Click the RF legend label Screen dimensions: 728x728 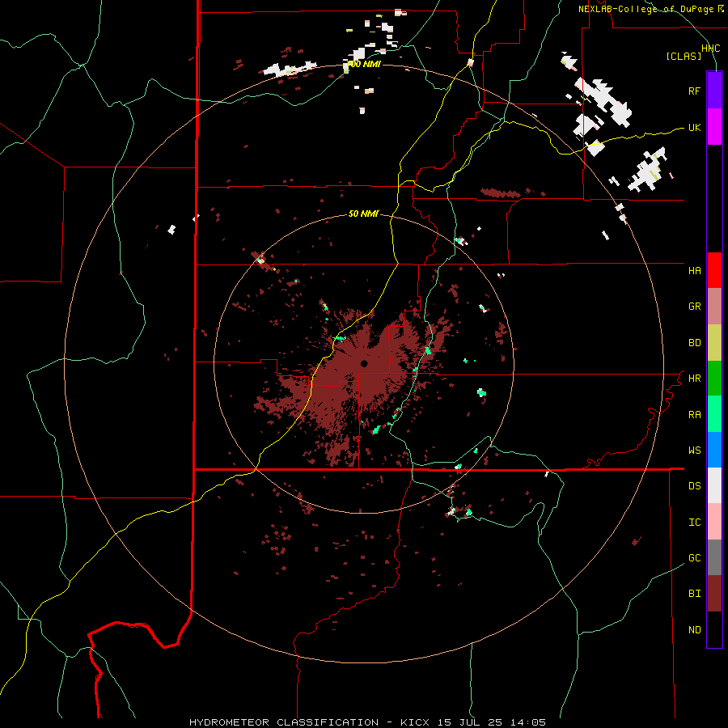pyautogui.click(x=694, y=91)
